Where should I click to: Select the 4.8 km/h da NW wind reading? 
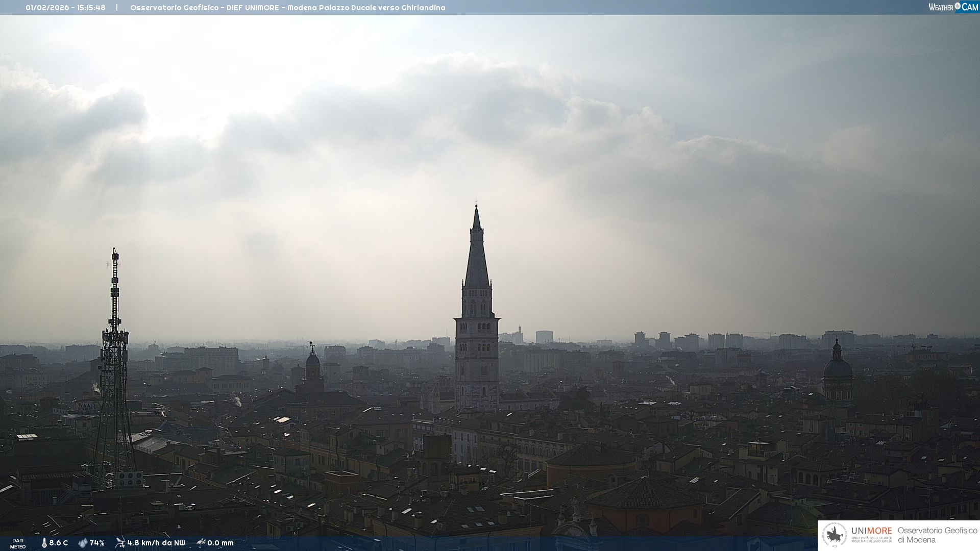point(156,543)
